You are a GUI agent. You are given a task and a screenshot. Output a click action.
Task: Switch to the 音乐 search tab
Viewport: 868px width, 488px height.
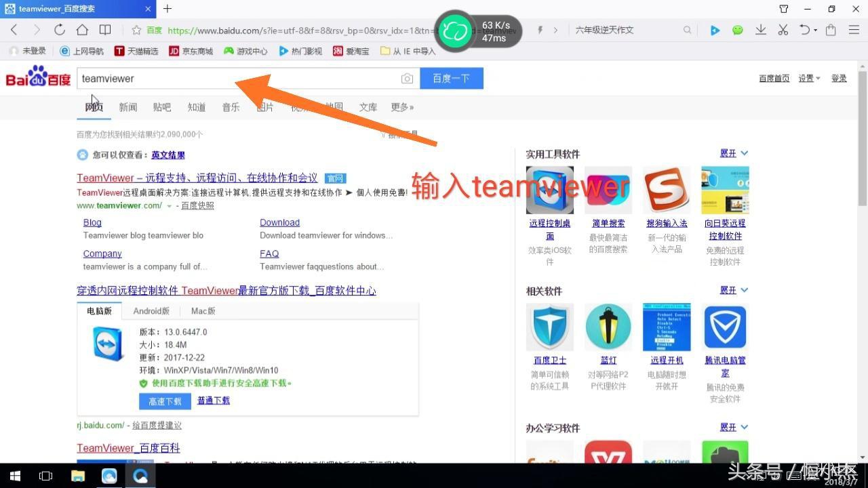[x=231, y=107]
